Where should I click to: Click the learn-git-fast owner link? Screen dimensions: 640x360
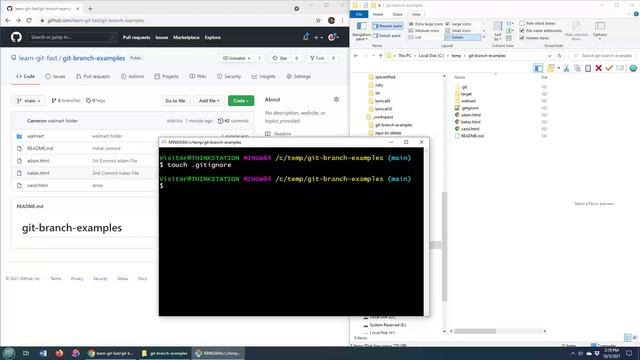[x=38, y=58]
